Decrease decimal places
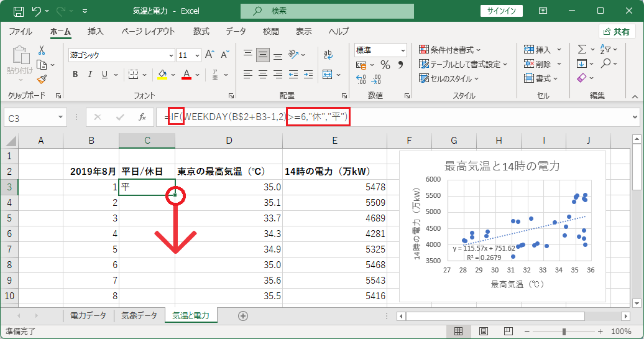Viewport: 644px width, 339px height. coord(376,79)
